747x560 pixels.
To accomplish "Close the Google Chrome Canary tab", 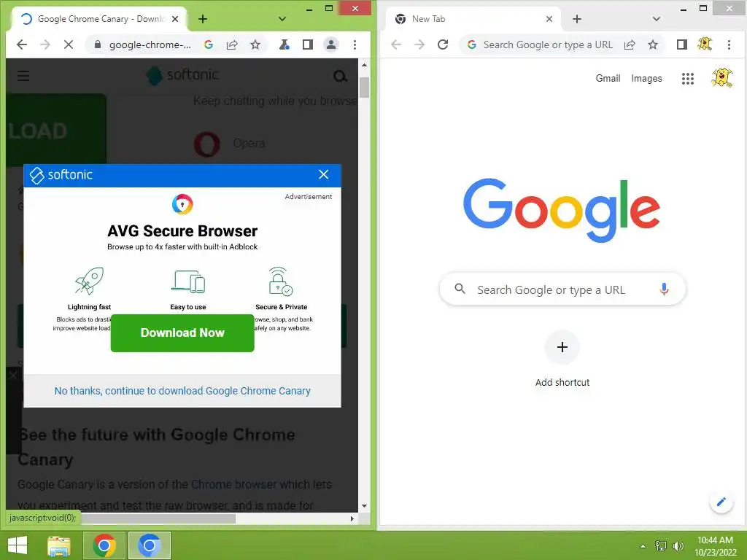I will click(x=175, y=19).
